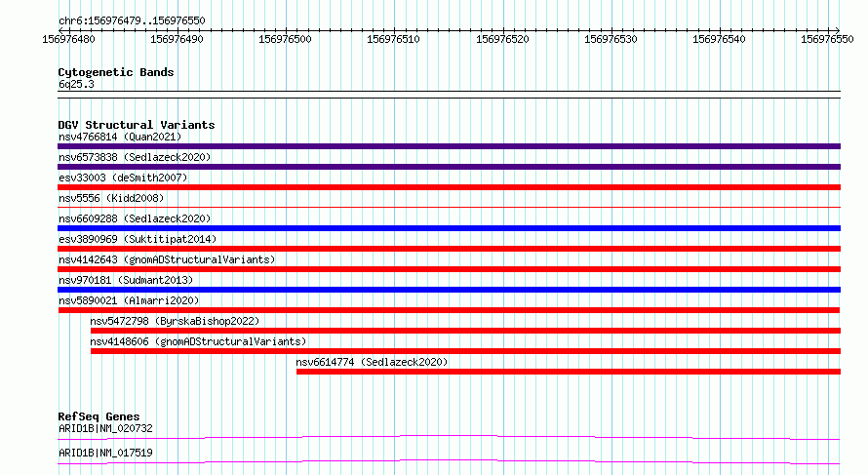The image size is (868, 475).
Task: Click the thin red line under nsv5556
Action: click(x=449, y=207)
